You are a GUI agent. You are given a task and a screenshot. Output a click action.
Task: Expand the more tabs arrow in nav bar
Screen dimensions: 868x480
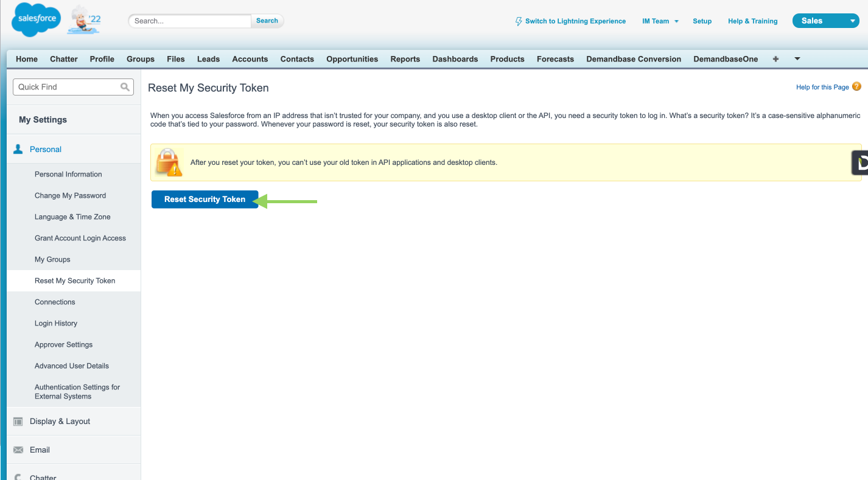(x=797, y=59)
